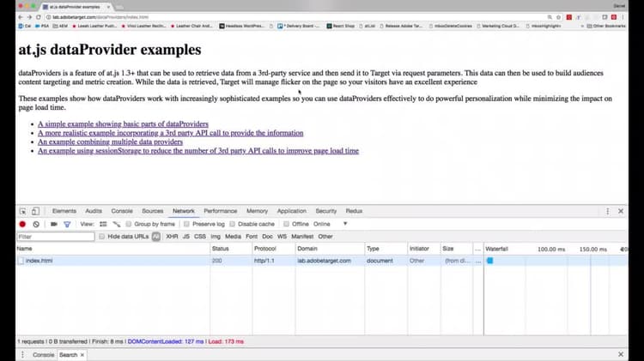Sort requests by Domain column

(x=330, y=249)
